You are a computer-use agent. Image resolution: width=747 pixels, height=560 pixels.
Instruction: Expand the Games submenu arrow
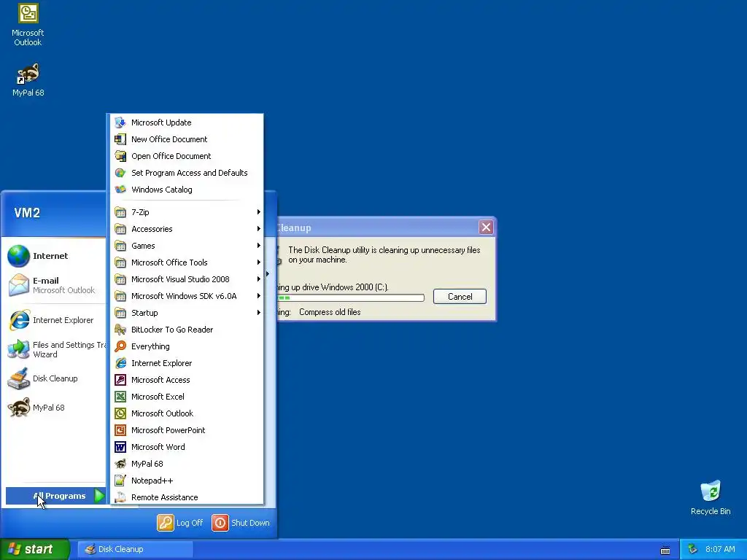point(259,245)
